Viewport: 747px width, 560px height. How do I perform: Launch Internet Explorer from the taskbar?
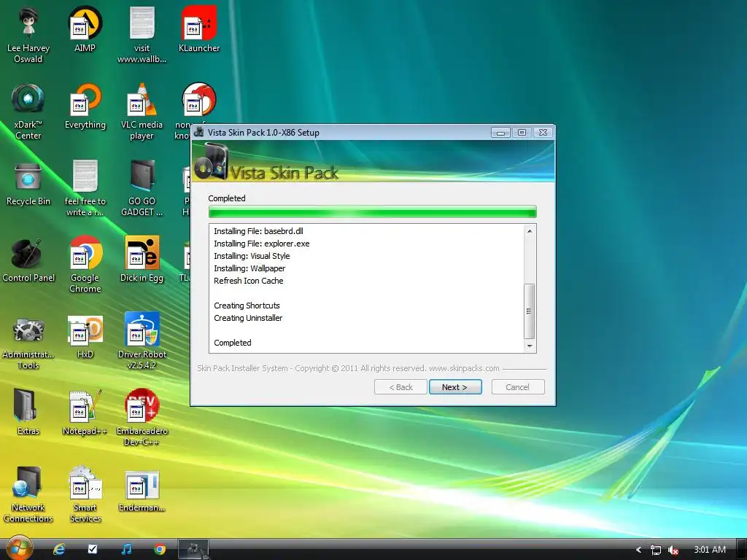59,549
